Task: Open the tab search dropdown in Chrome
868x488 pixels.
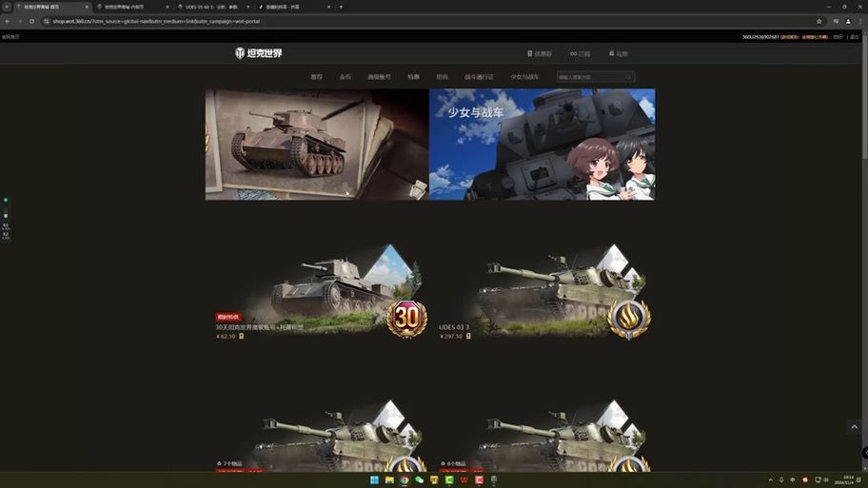Action: (x=7, y=7)
